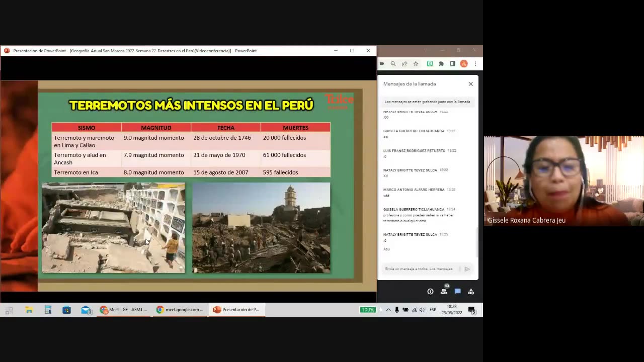
Task: Click the MUERTES table header
Action: [295, 128]
